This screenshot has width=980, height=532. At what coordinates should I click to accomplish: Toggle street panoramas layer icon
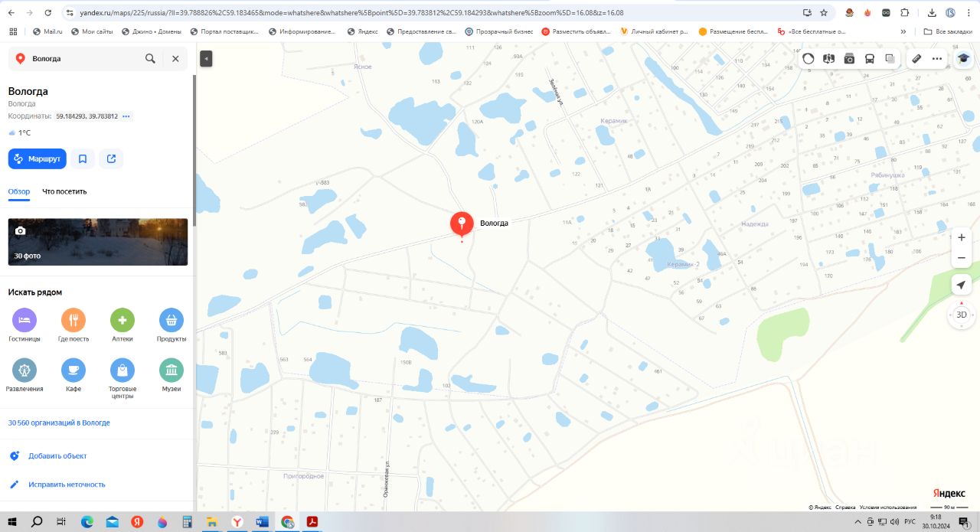tap(828, 58)
